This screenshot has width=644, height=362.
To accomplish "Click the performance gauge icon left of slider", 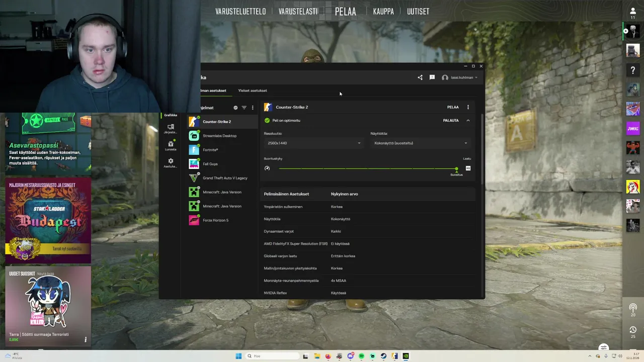I will point(267,168).
